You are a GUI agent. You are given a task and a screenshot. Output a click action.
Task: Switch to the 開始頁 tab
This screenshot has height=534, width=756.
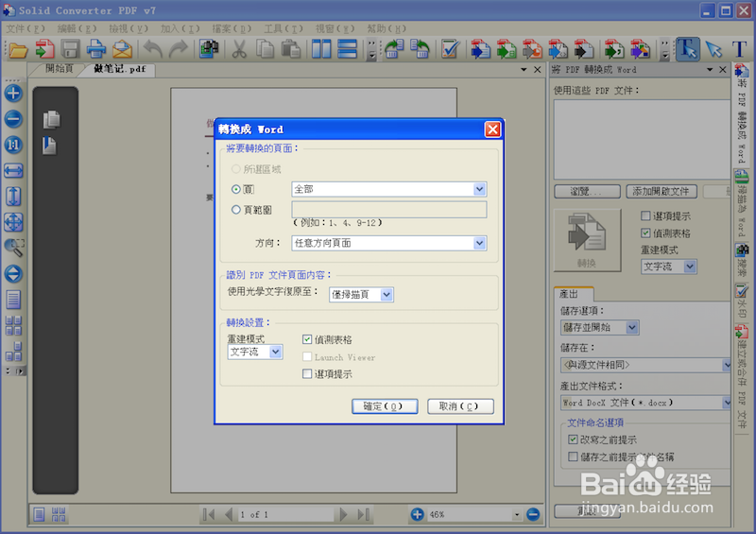click(59, 69)
